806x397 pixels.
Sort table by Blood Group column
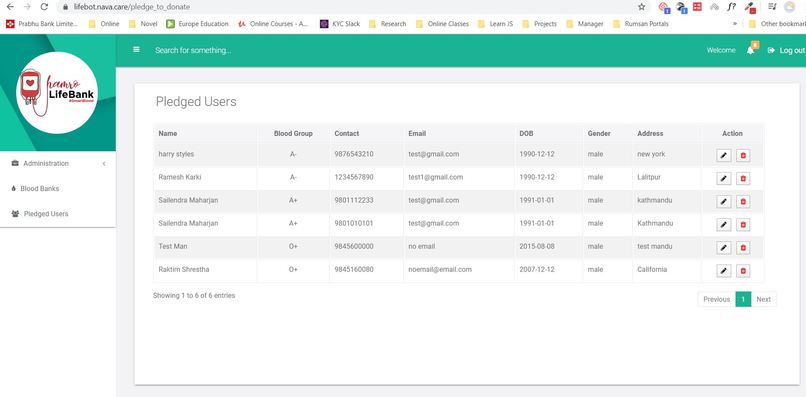(293, 133)
